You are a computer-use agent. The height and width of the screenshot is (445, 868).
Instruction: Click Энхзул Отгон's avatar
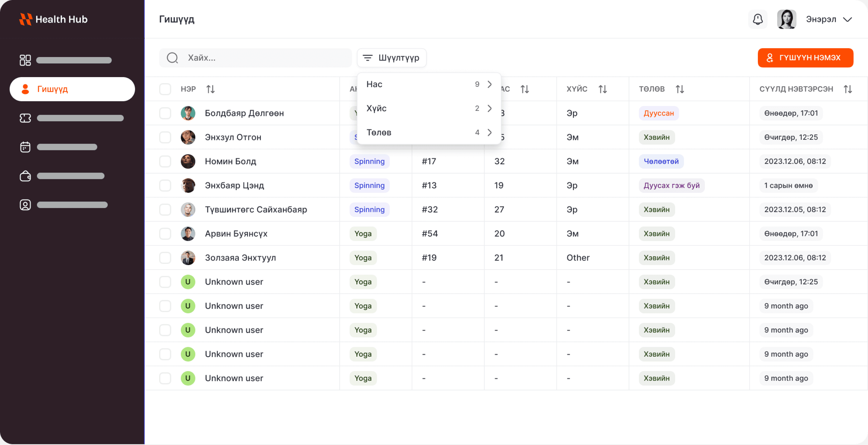point(188,138)
